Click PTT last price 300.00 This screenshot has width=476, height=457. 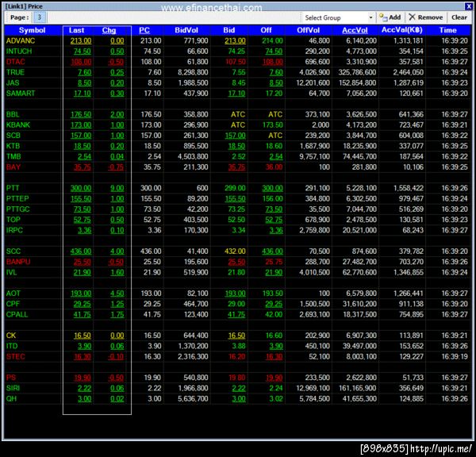tap(81, 188)
